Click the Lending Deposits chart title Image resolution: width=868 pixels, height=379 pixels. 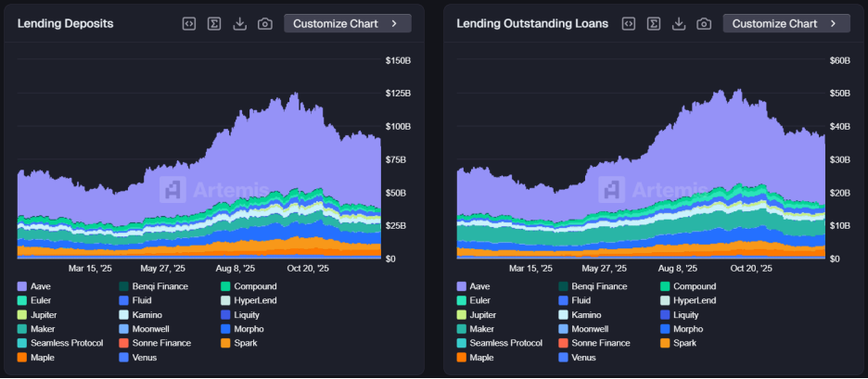click(x=65, y=23)
